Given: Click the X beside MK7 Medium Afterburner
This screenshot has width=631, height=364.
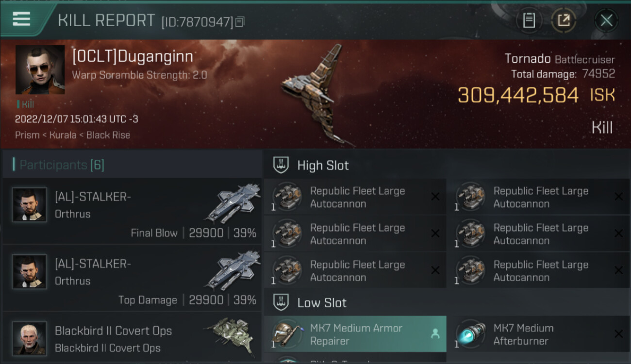Looking at the screenshot, I should click(618, 334).
